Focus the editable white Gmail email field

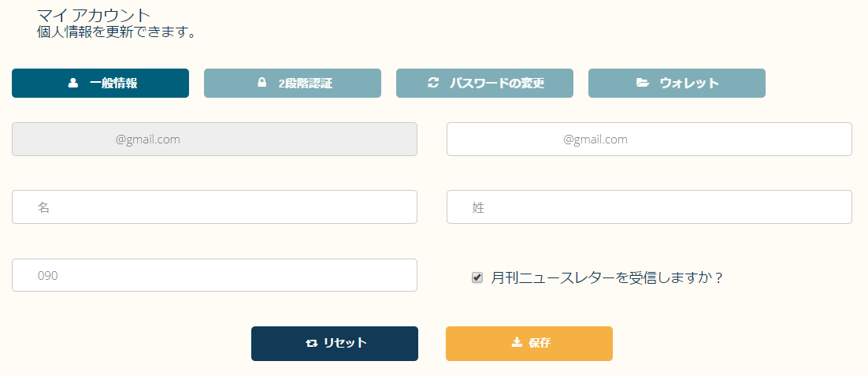[649, 140]
